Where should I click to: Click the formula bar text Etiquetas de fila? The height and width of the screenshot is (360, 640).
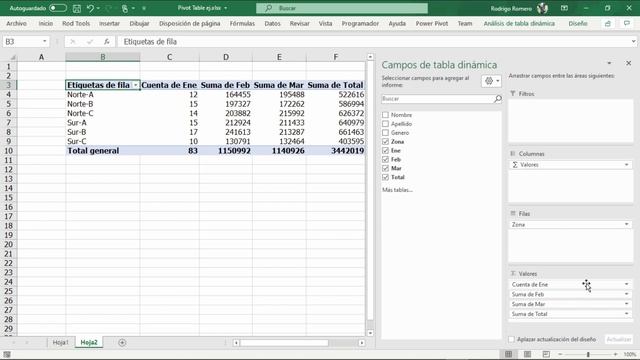tap(150, 42)
